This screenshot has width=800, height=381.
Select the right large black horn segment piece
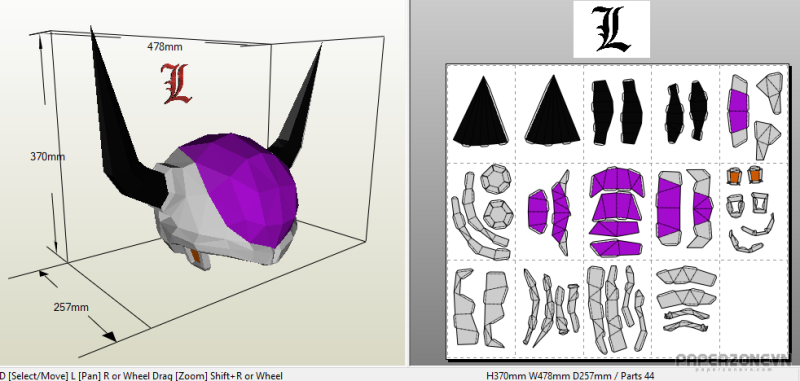coord(631,111)
